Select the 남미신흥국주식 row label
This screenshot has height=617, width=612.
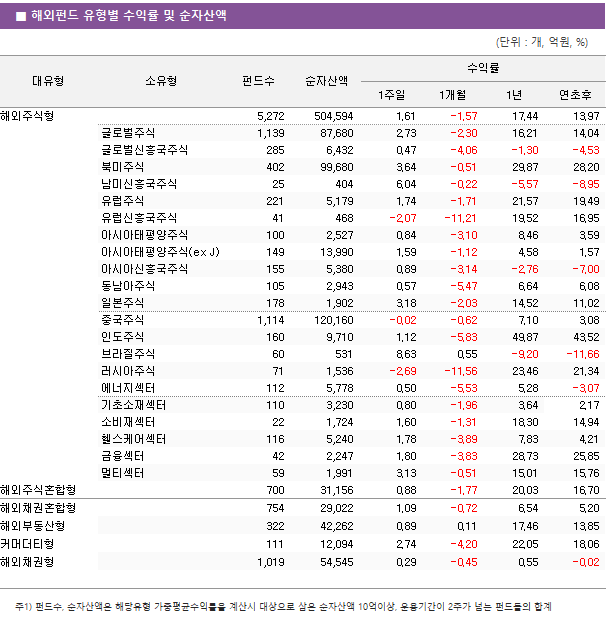coord(139,184)
